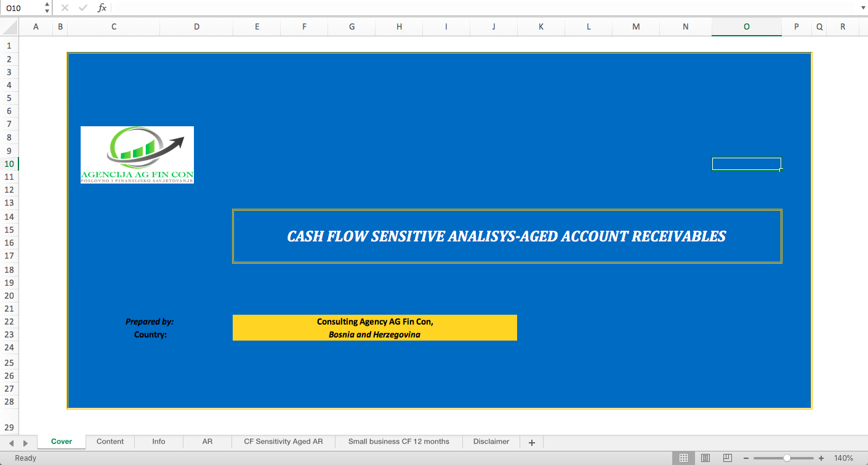Select the Cover sheet tab

click(x=62, y=442)
